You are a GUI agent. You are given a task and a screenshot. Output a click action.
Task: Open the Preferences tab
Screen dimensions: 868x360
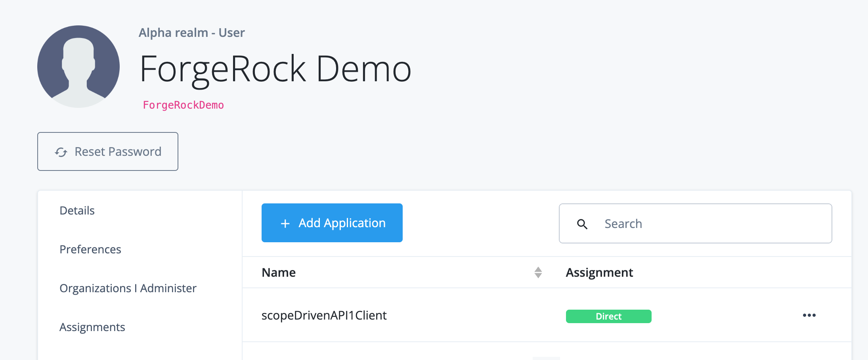pyautogui.click(x=90, y=249)
